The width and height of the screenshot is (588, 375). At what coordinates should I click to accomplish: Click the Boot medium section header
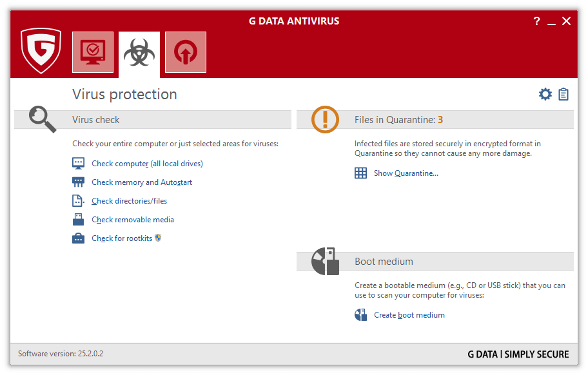pyautogui.click(x=435, y=262)
